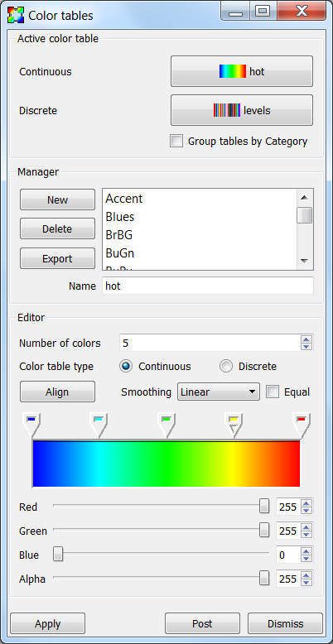Decrease the Number of colors spinner
The width and height of the screenshot is (333, 644).
pyautogui.click(x=306, y=347)
